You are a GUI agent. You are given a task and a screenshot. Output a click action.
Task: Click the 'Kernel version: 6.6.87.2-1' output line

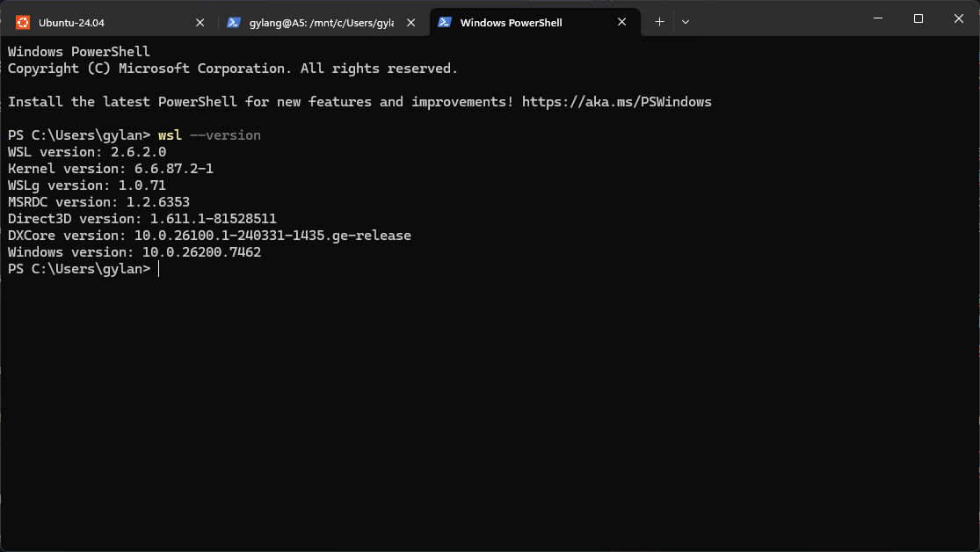[x=111, y=169]
